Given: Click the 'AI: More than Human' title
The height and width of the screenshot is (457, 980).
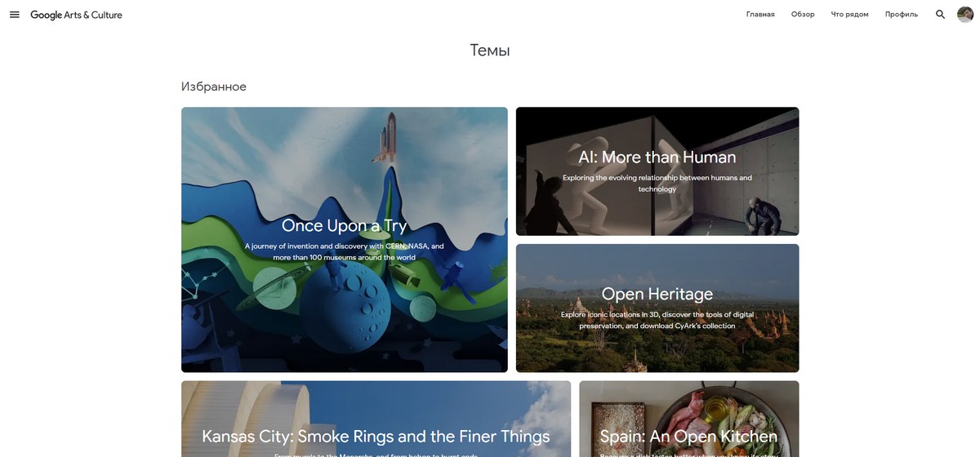Looking at the screenshot, I should coord(657,157).
